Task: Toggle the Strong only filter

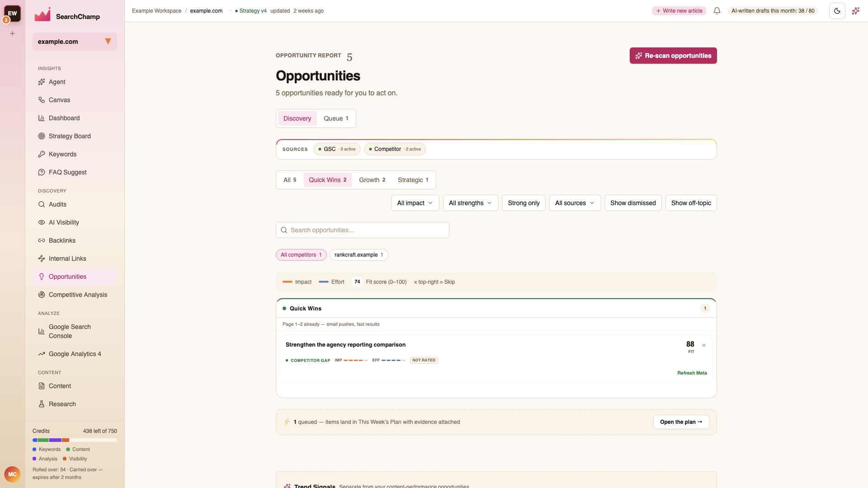Action: coord(524,203)
